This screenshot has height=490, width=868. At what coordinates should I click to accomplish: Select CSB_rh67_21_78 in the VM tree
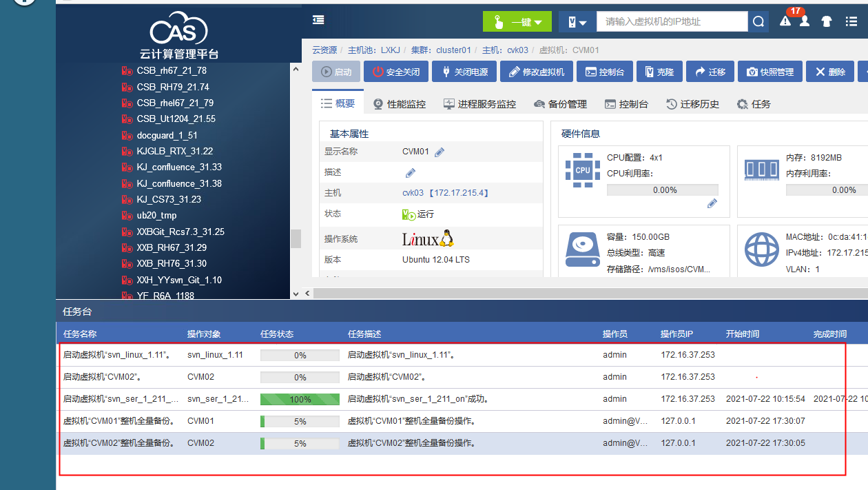point(172,70)
